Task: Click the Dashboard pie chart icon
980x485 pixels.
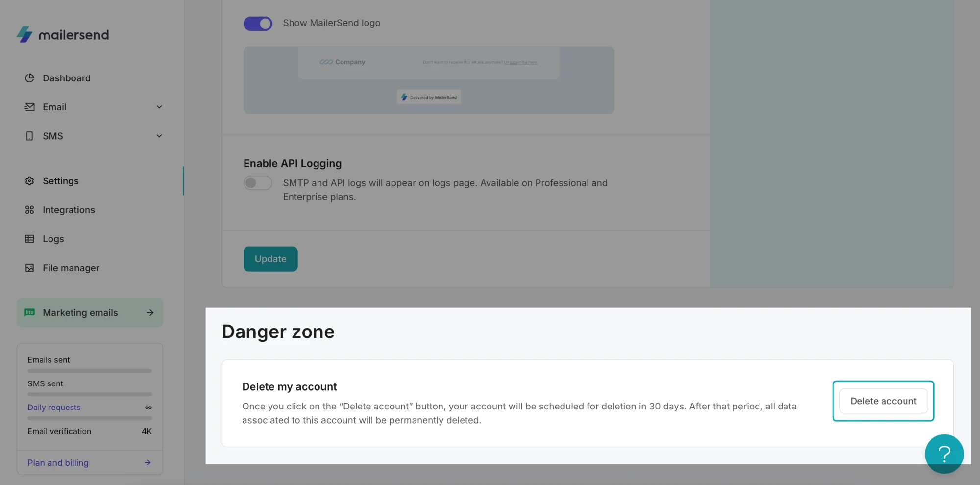Action: pyautogui.click(x=30, y=78)
